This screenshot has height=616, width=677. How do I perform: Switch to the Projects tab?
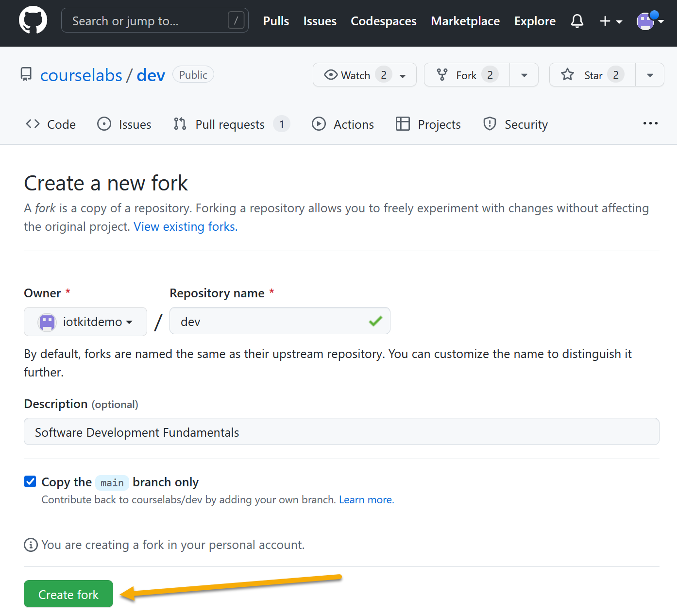coord(428,124)
